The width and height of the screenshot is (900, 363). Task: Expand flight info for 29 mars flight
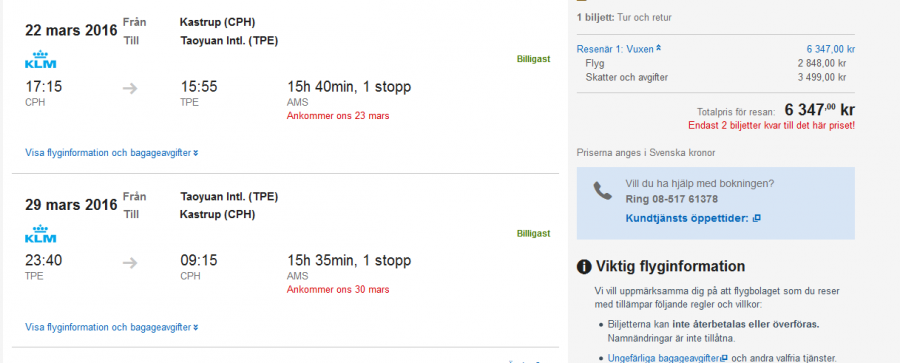[112, 327]
